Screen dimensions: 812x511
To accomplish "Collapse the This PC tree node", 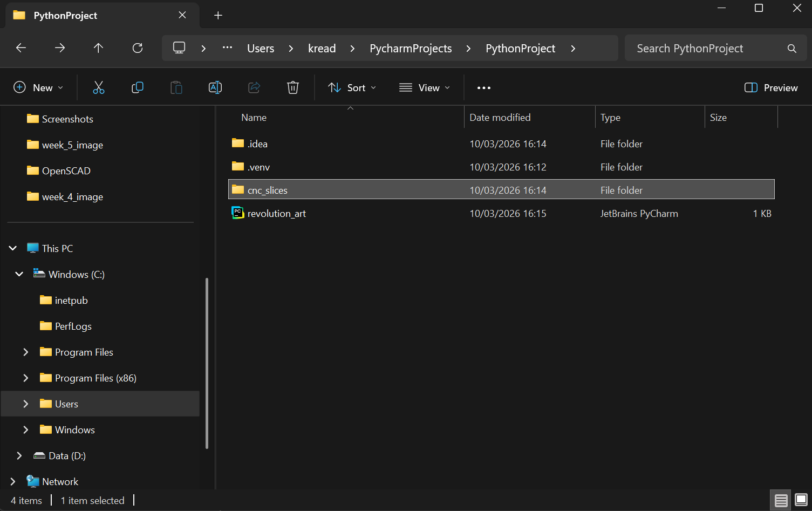I will [12, 248].
